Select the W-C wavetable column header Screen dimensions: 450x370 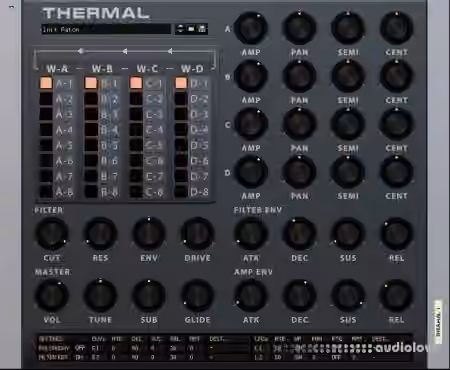(147, 69)
